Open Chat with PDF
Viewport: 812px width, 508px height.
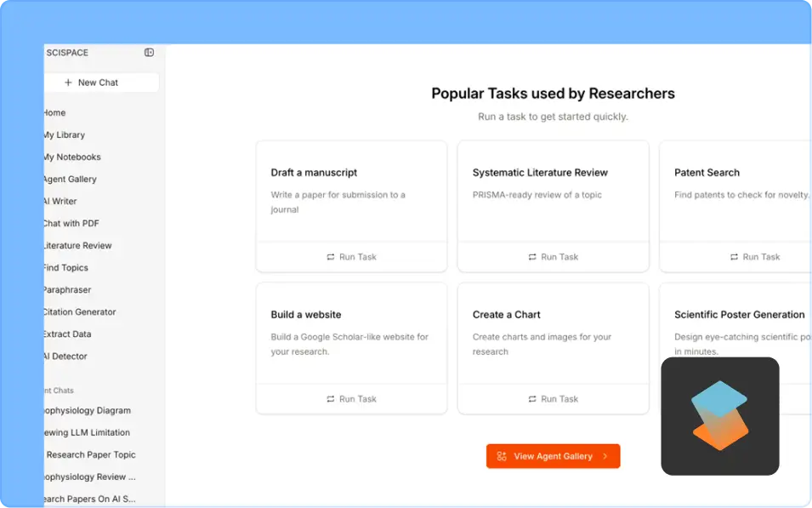click(x=71, y=224)
